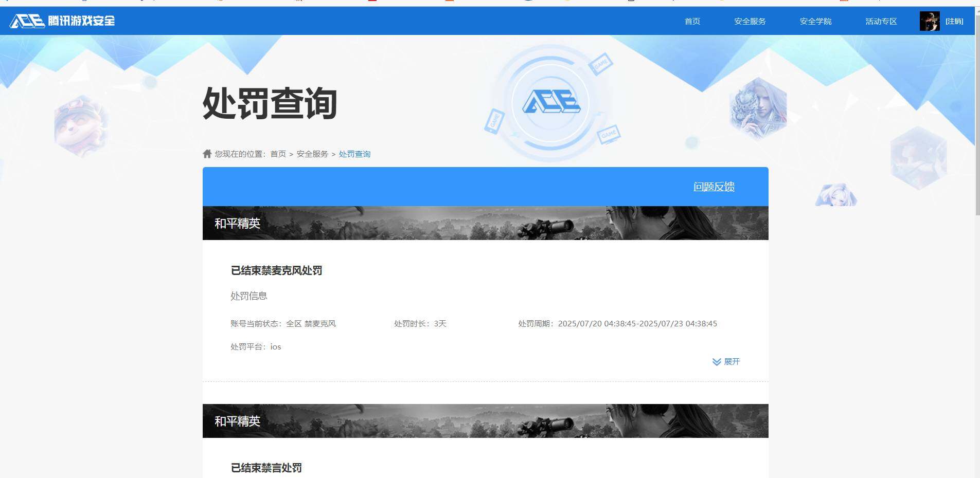Open the user avatar in the top bar
This screenshot has width=980, height=478.
929,21
